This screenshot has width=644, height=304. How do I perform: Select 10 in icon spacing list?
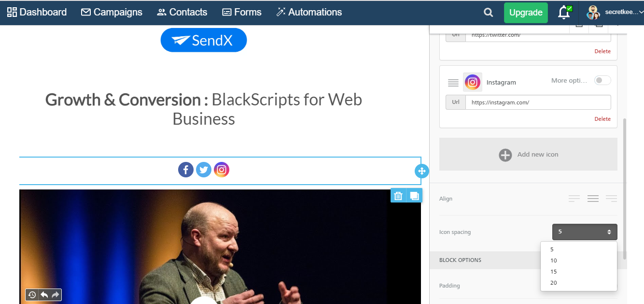coord(579,261)
